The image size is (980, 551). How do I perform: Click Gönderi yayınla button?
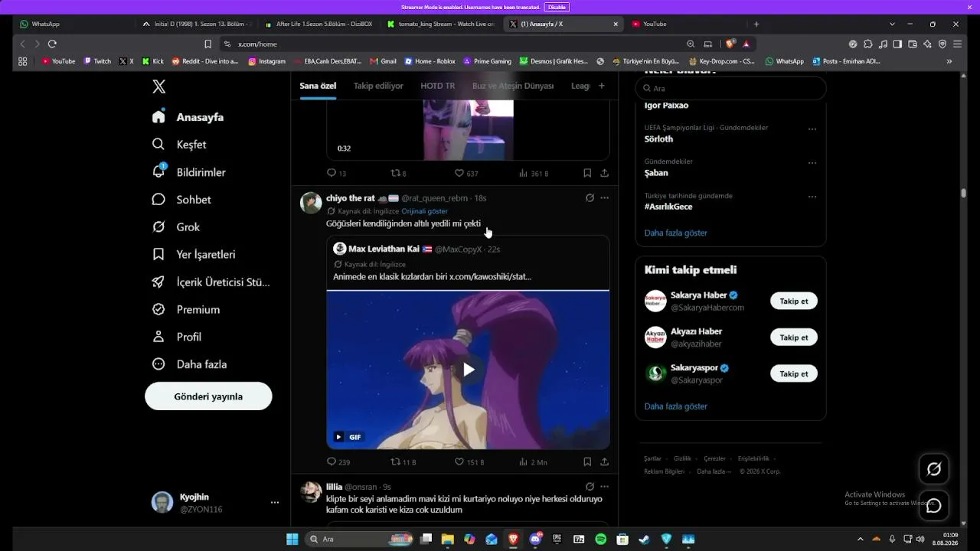(208, 396)
